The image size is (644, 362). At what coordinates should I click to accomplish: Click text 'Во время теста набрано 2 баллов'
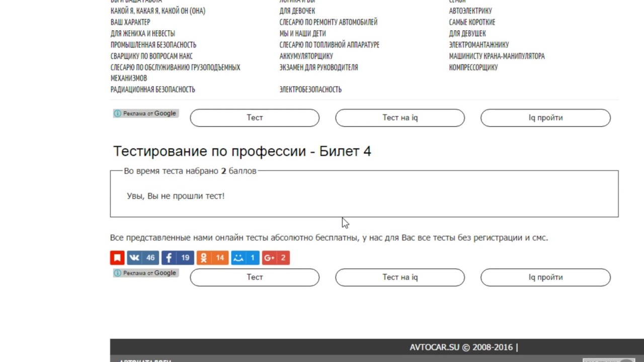tap(190, 171)
